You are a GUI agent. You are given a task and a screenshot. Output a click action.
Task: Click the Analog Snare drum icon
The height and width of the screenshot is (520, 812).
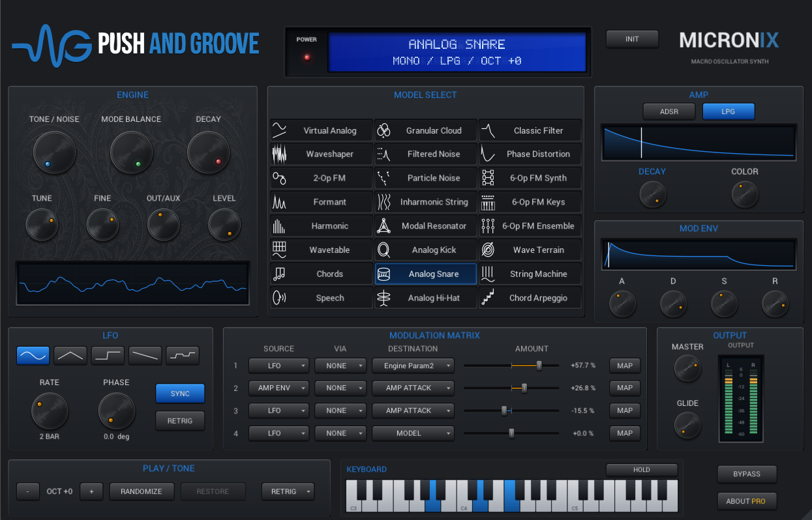coord(383,274)
